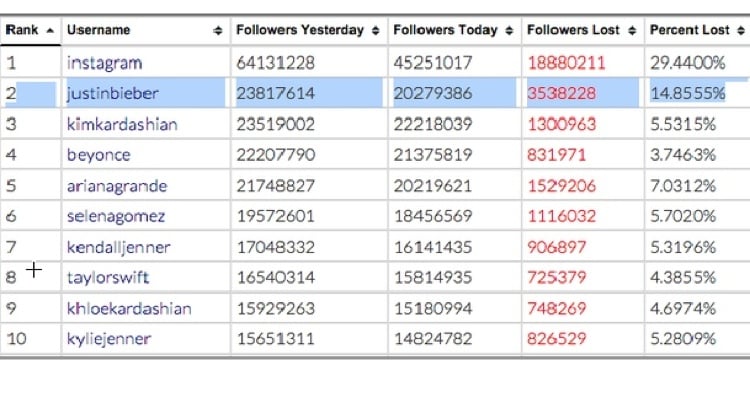Sort by Followers Today arrows
The height and width of the screenshot is (393, 750).
pyautogui.click(x=509, y=31)
